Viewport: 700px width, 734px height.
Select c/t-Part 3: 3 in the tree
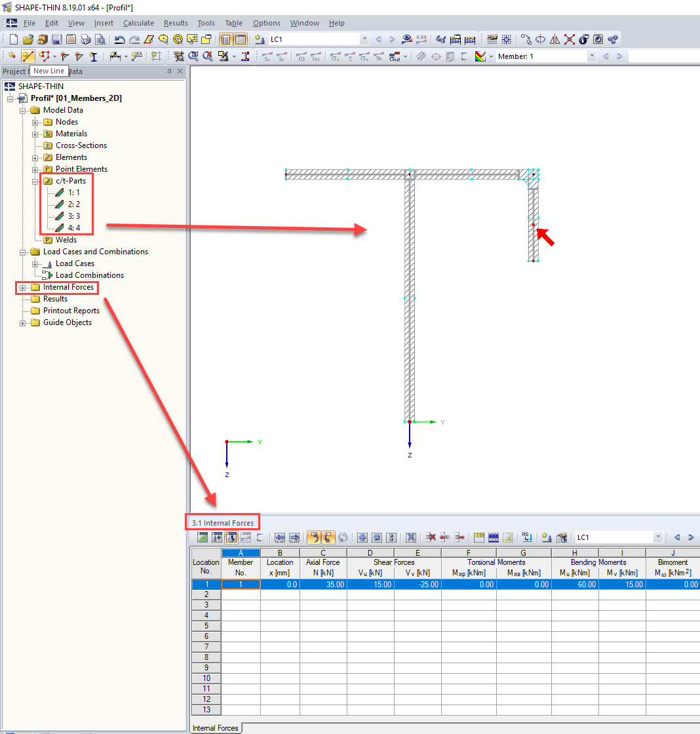point(73,216)
